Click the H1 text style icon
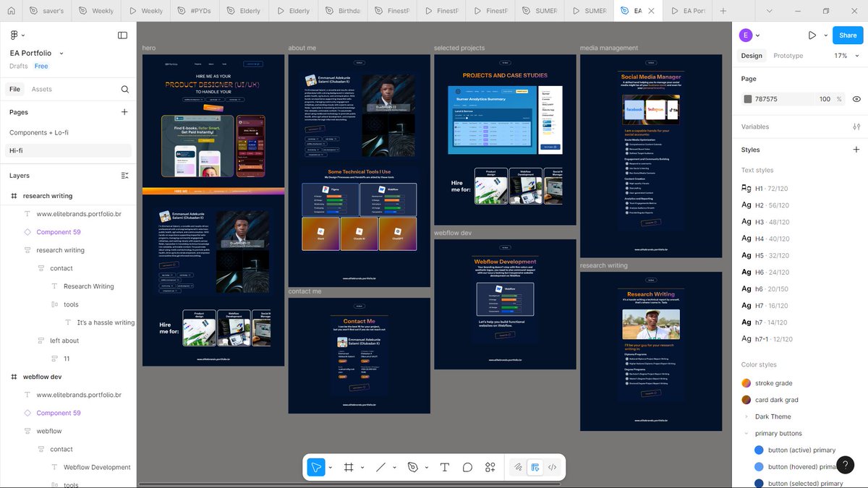 (746, 188)
